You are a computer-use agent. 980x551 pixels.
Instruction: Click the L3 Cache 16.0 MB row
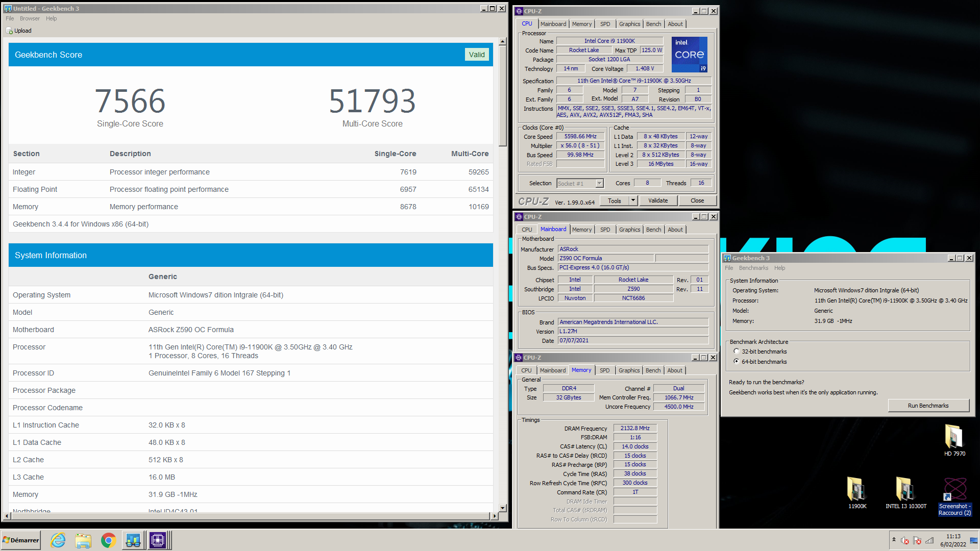tap(251, 477)
